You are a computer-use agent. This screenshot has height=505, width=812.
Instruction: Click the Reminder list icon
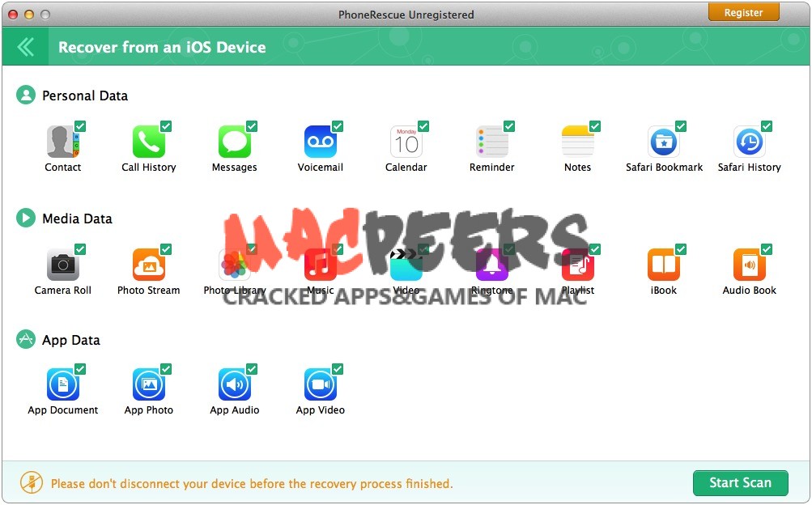[492, 142]
